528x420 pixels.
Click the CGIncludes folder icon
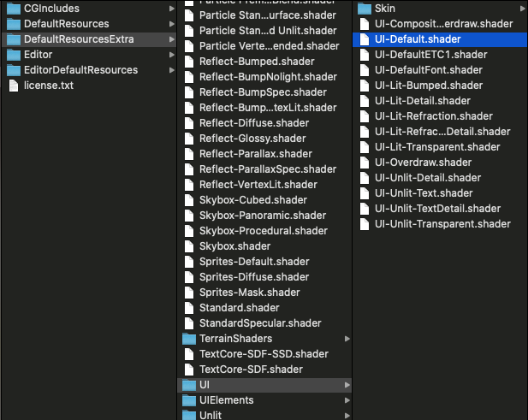(x=14, y=9)
